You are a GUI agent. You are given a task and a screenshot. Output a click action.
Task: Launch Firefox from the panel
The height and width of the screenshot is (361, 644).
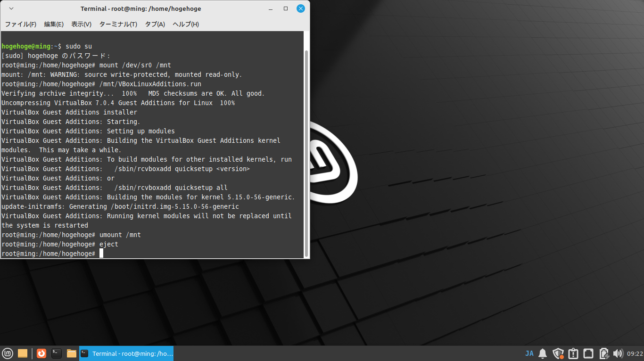tap(41, 353)
